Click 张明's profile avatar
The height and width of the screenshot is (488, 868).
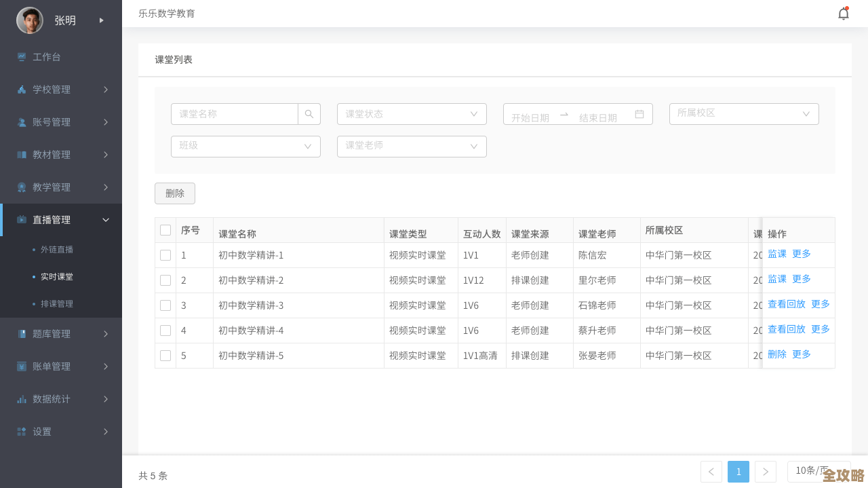point(29,20)
